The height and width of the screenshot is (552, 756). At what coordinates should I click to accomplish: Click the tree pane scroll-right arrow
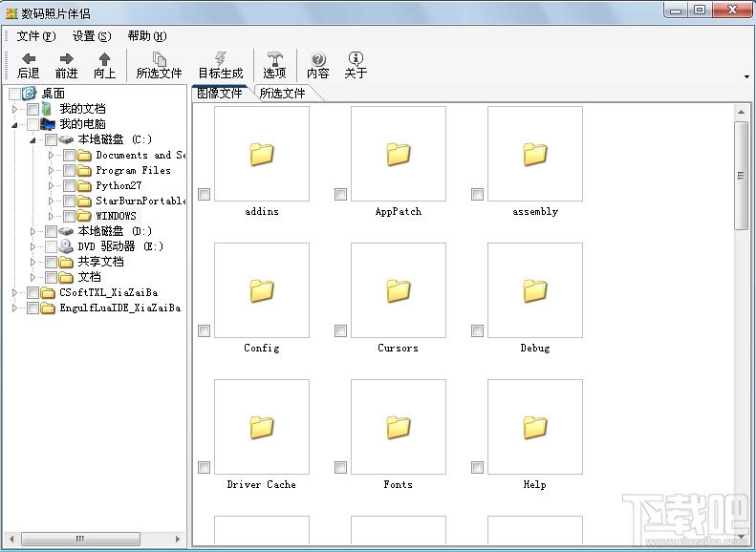click(178, 539)
